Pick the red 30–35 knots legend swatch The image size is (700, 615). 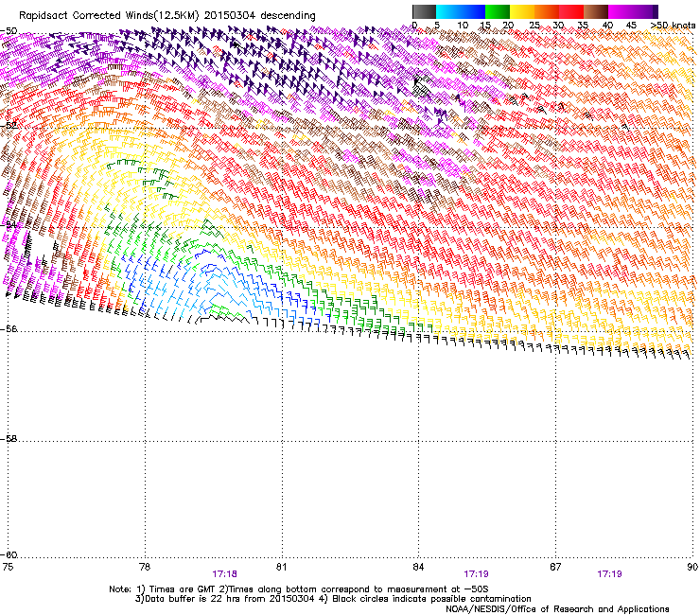[x=571, y=11]
